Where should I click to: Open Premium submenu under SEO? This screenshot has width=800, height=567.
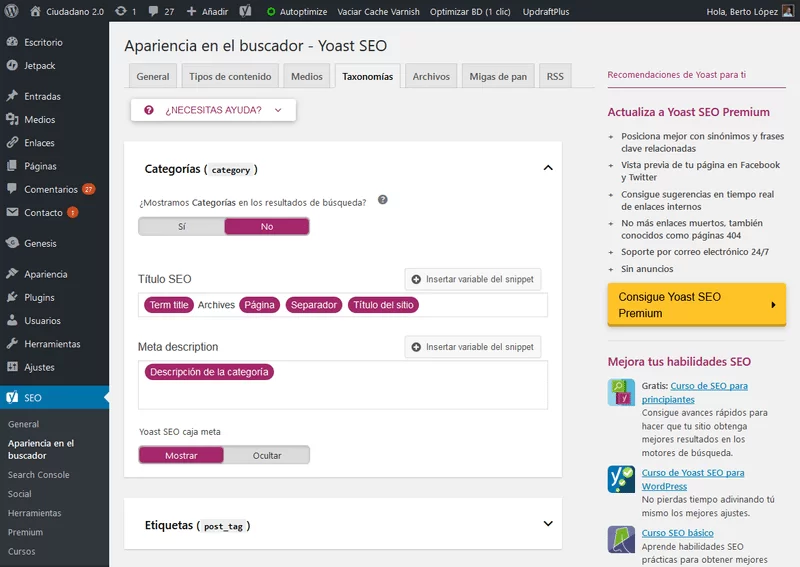click(26, 532)
